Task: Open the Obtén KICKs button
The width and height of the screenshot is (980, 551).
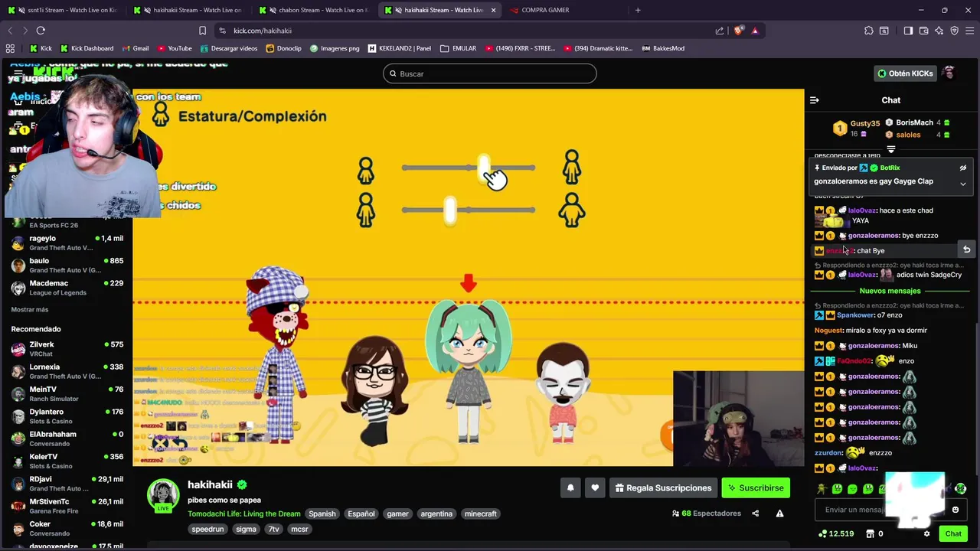Action: point(905,73)
